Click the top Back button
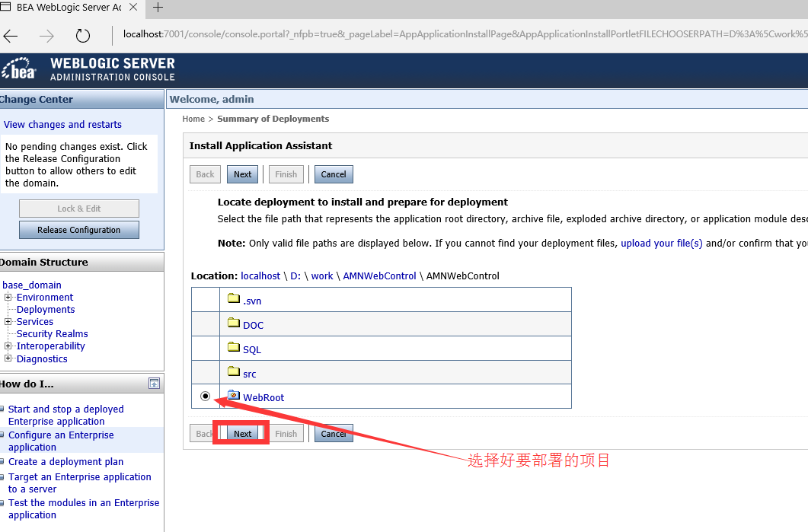Image resolution: width=808 pixels, height=532 pixels. click(205, 174)
